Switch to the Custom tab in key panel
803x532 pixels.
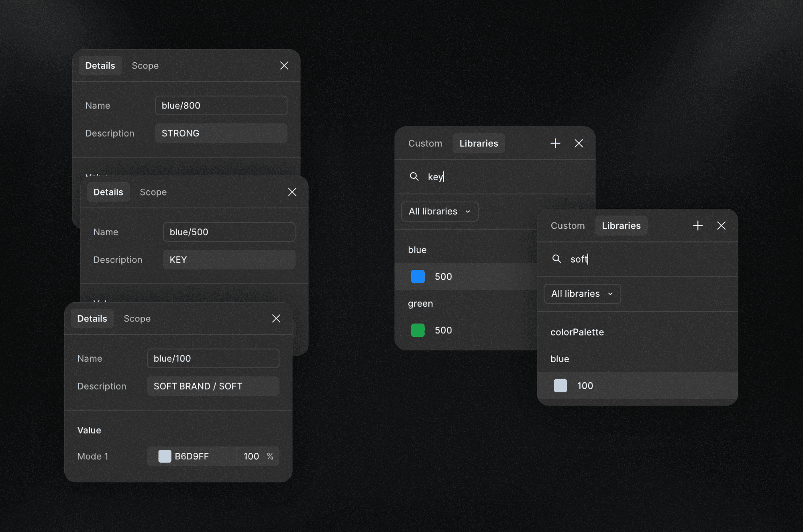click(425, 143)
